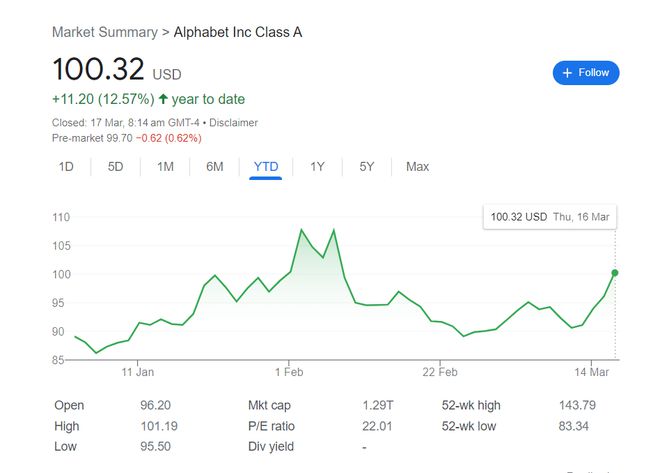Click the 100.32 USD Thu 16 Mar tooltip
Image resolution: width=660 pixels, height=473 pixels.
click(550, 217)
